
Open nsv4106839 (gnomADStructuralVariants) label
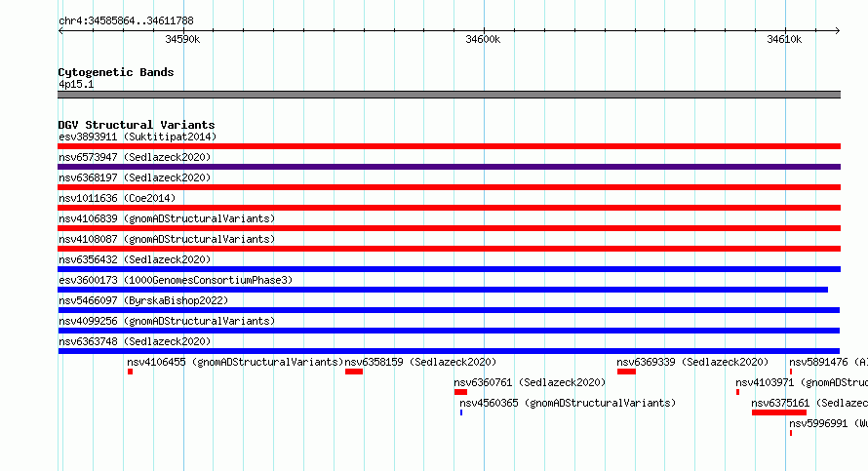coord(167,218)
